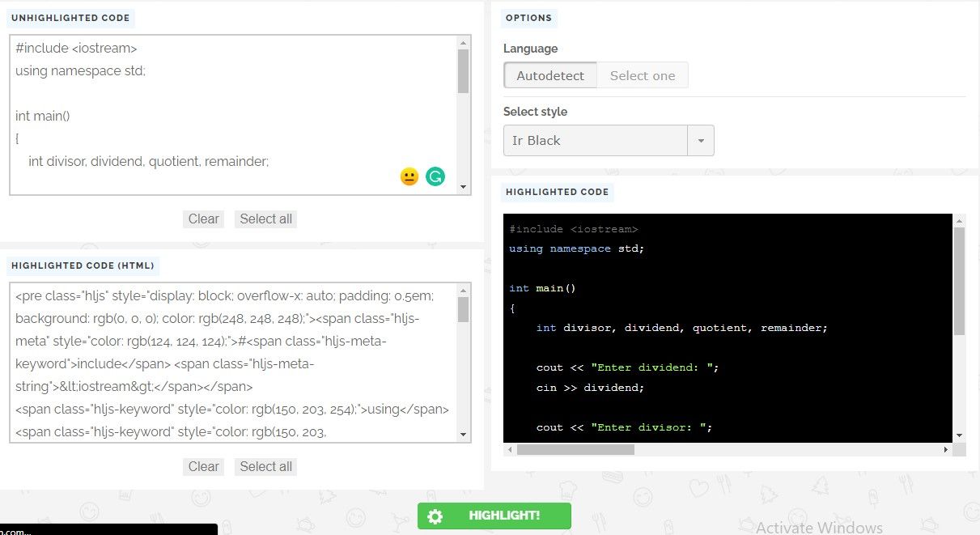Select all highlighted HTML code
980x535 pixels.
click(x=265, y=466)
